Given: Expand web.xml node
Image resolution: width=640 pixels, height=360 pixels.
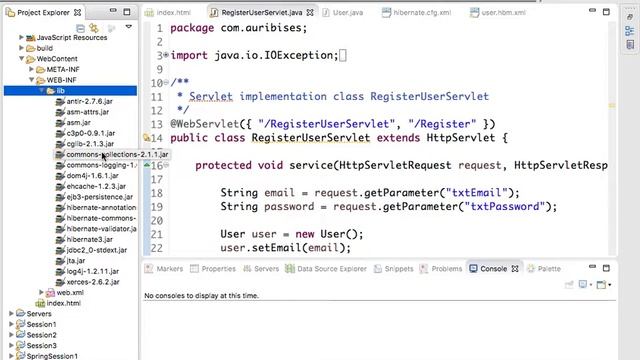Looking at the screenshot, I should tap(41, 292).
